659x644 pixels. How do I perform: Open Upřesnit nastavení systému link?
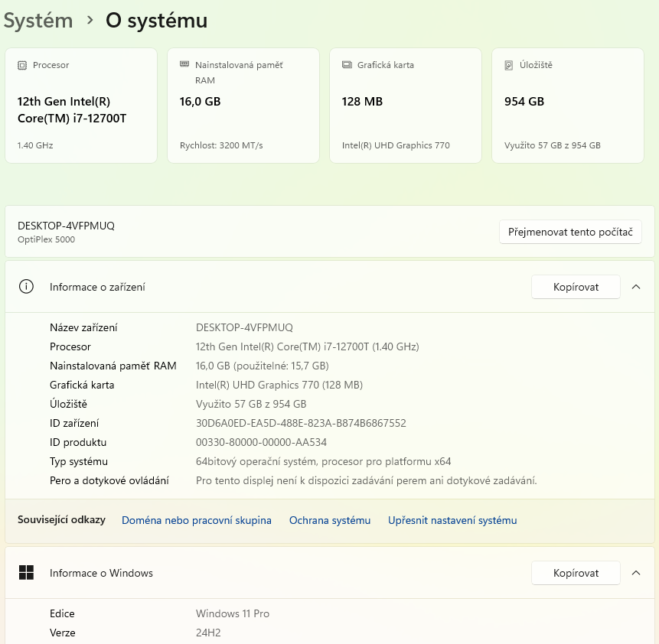(452, 520)
